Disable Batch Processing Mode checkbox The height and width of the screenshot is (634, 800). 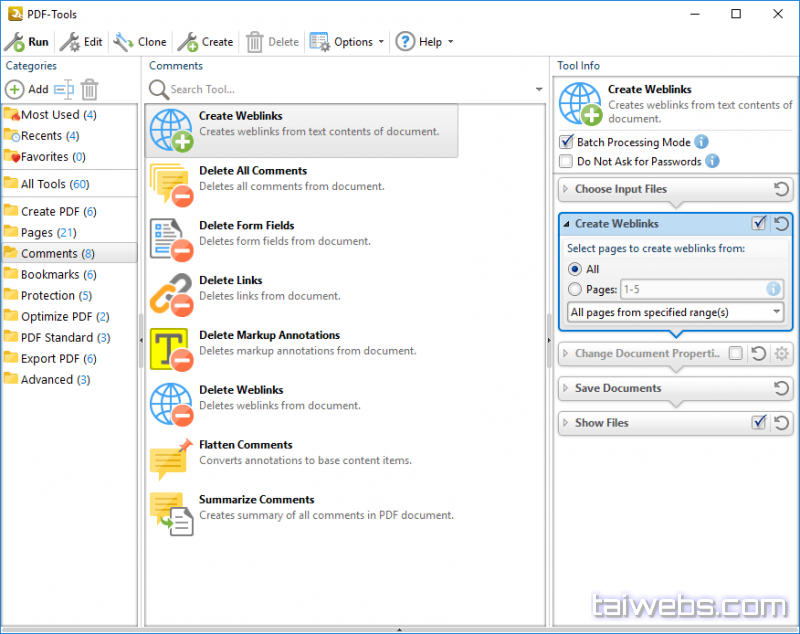click(567, 142)
